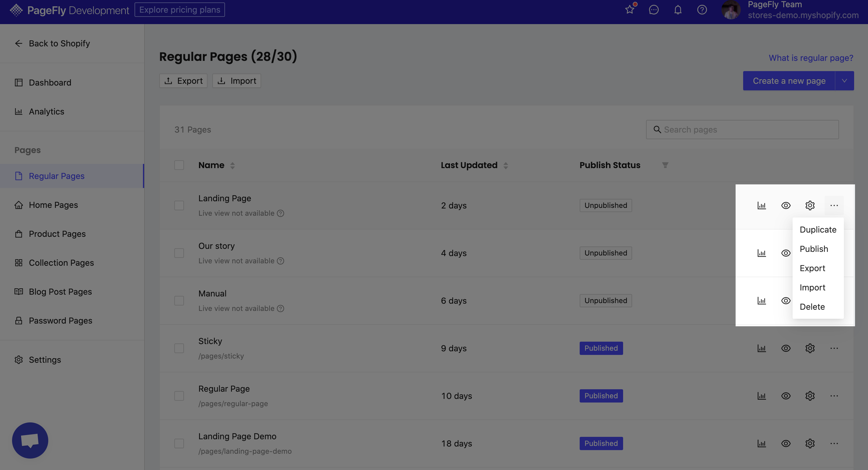Image resolution: width=868 pixels, height=470 pixels.
Task: Check the Landing Page Demo row checkbox
Action: (x=179, y=443)
